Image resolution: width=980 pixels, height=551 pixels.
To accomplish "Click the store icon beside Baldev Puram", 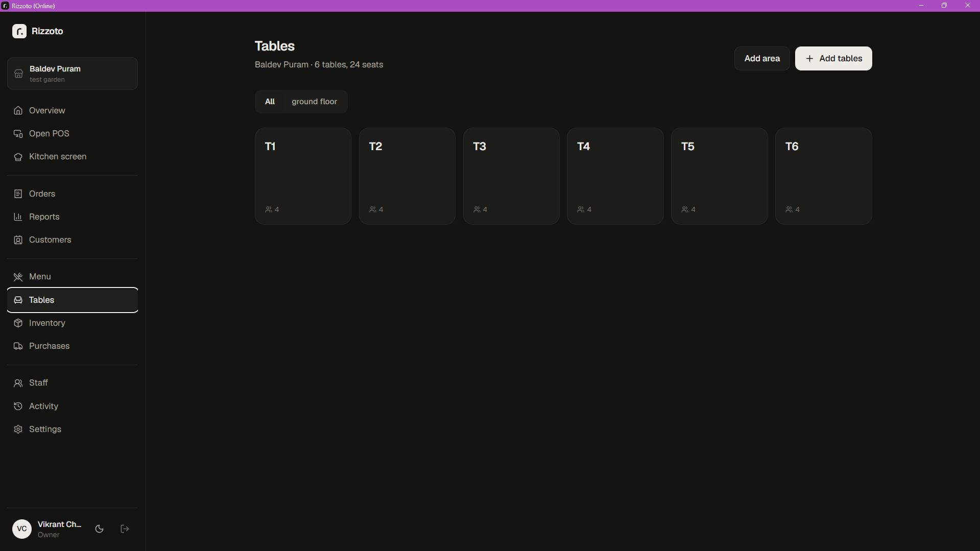I will 19,74.
